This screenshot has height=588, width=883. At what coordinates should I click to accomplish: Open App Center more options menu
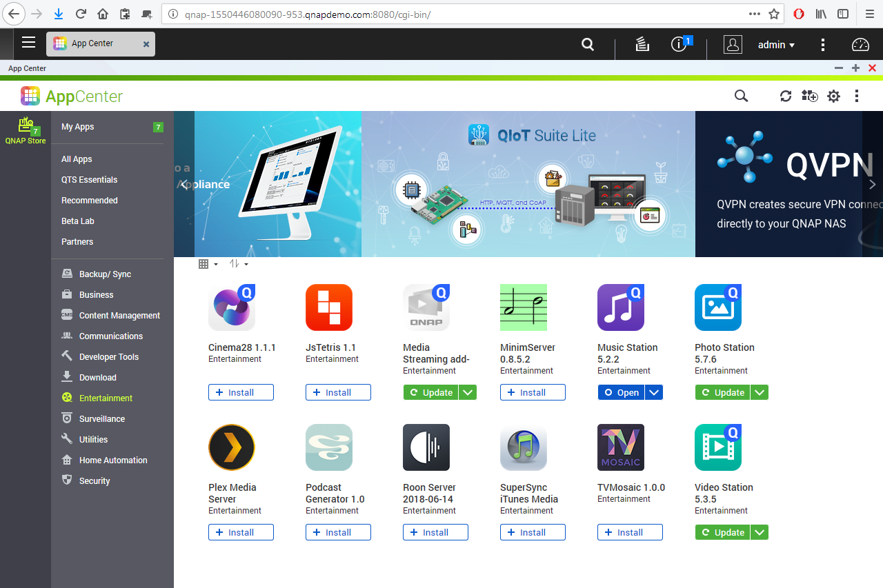(x=857, y=96)
